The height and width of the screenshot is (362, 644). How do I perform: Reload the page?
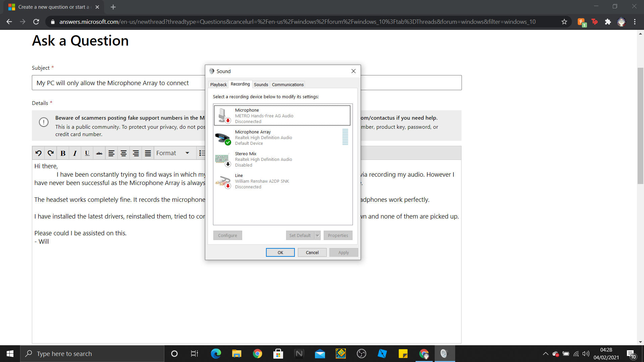pyautogui.click(x=36, y=22)
